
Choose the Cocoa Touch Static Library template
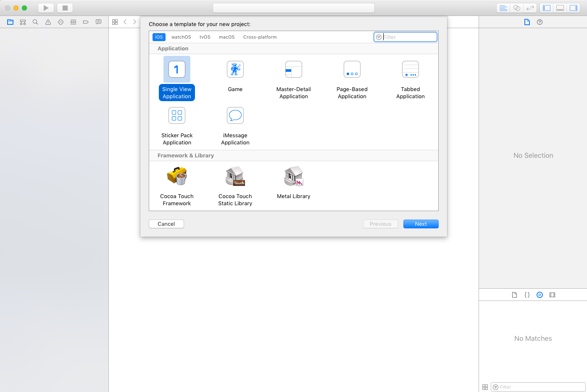pos(235,186)
